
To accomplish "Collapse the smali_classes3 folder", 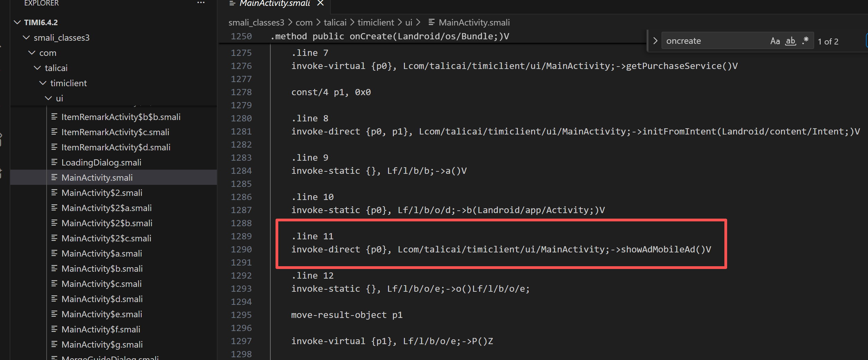I will (26, 38).
